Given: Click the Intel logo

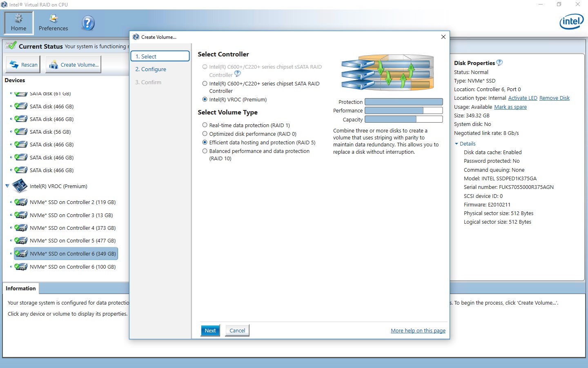Looking at the screenshot, I should pos(571,22).
